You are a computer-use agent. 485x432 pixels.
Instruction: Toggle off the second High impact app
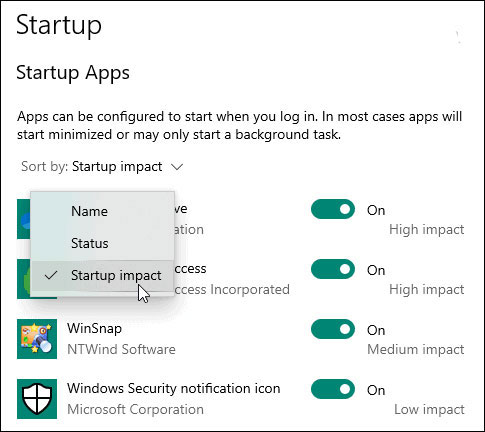pyautogui.click(x=333, y=269)
